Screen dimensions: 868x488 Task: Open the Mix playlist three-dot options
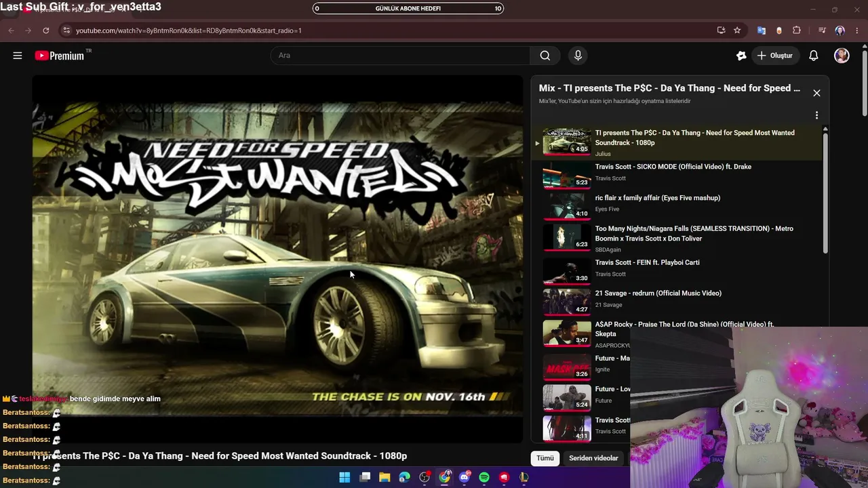[816, 115]
